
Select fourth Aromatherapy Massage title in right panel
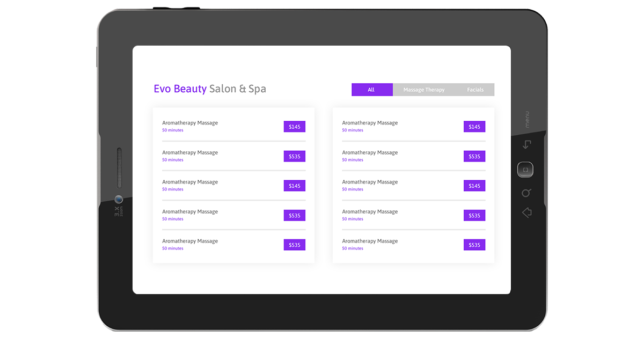click(370, 211)
